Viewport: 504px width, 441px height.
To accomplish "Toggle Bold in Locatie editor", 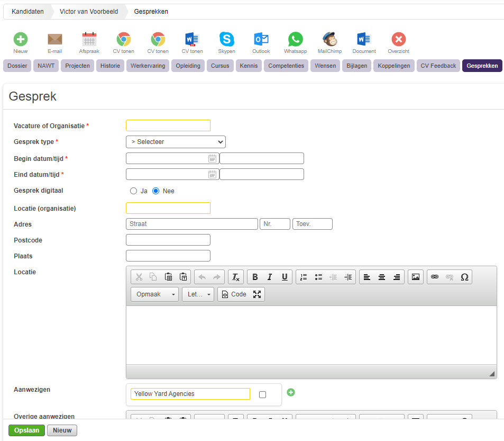I will tap(255, 277).
